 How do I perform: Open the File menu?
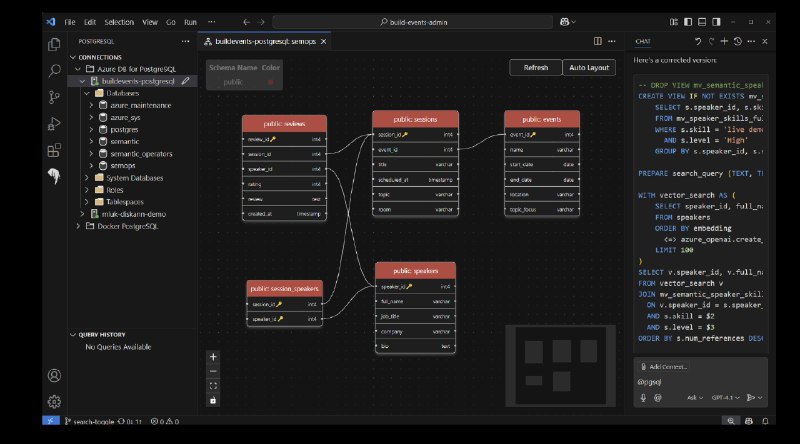(70, 22)
